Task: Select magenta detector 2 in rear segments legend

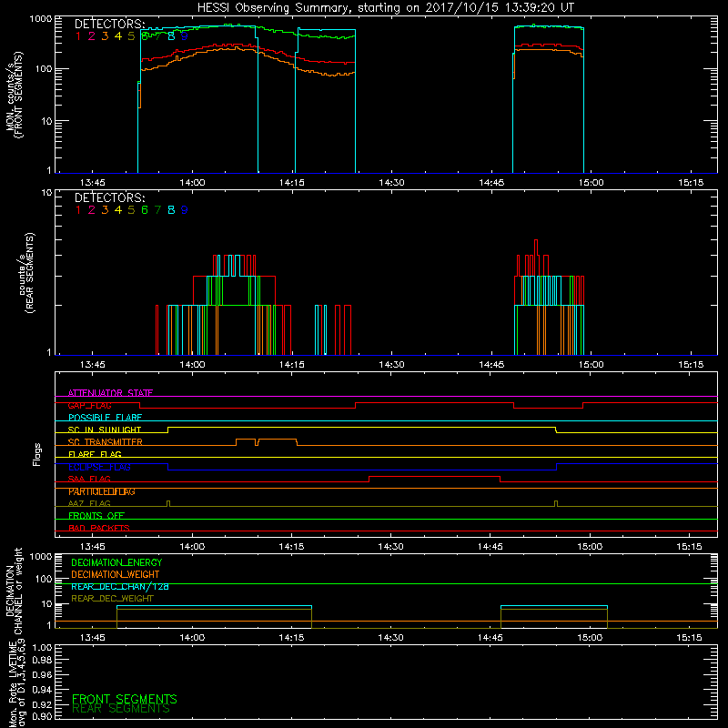Action: 92,210
